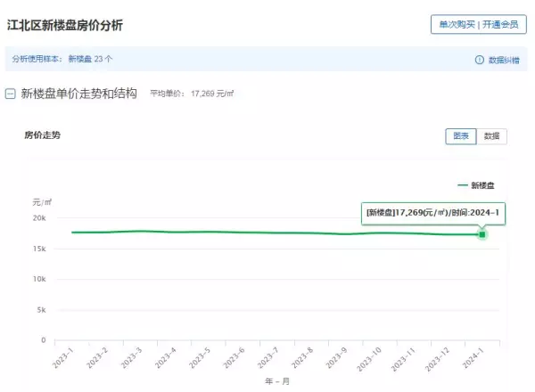Toggle the 新楼盘 legend entry
The image size is (535, 392).
pos(476,185)
